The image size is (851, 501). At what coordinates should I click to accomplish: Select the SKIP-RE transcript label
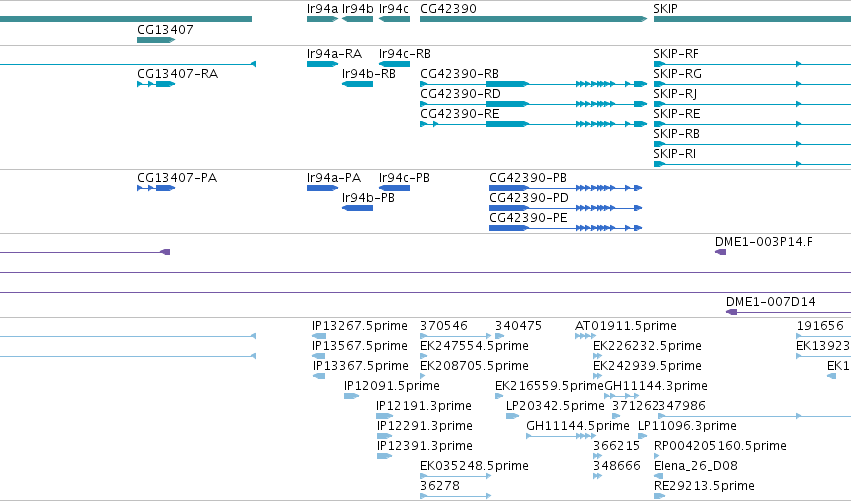tap(677, 114)
